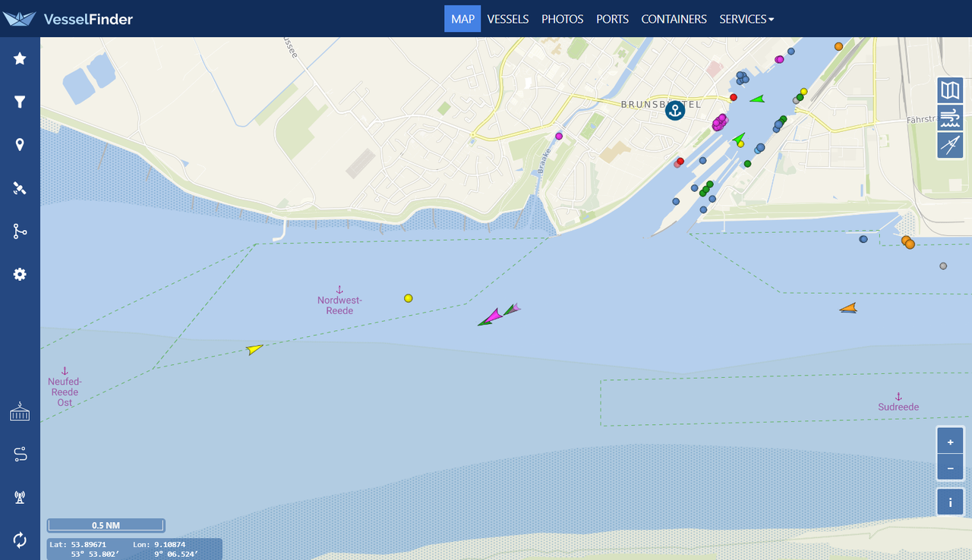Screen dimensions: 972x560
Task: Select the bright green vessel arrow in canal
Action: tap(756, 99)
